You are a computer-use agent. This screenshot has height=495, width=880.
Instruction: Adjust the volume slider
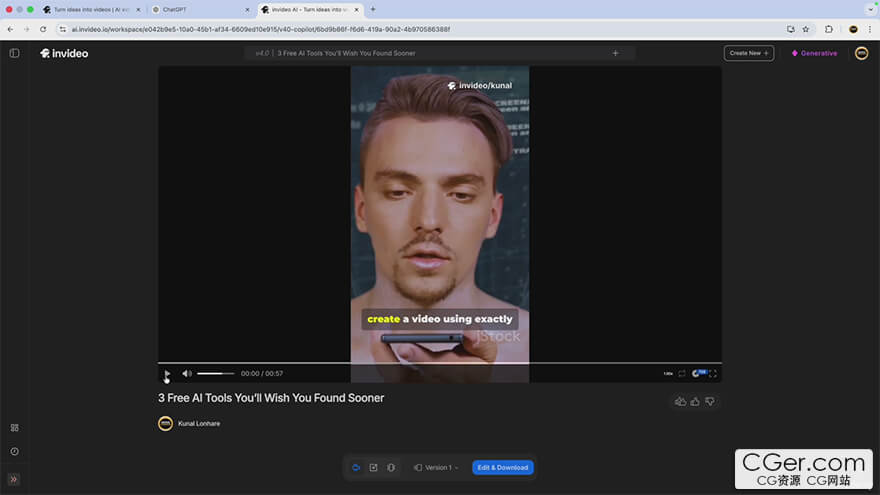tap(215, 373)
